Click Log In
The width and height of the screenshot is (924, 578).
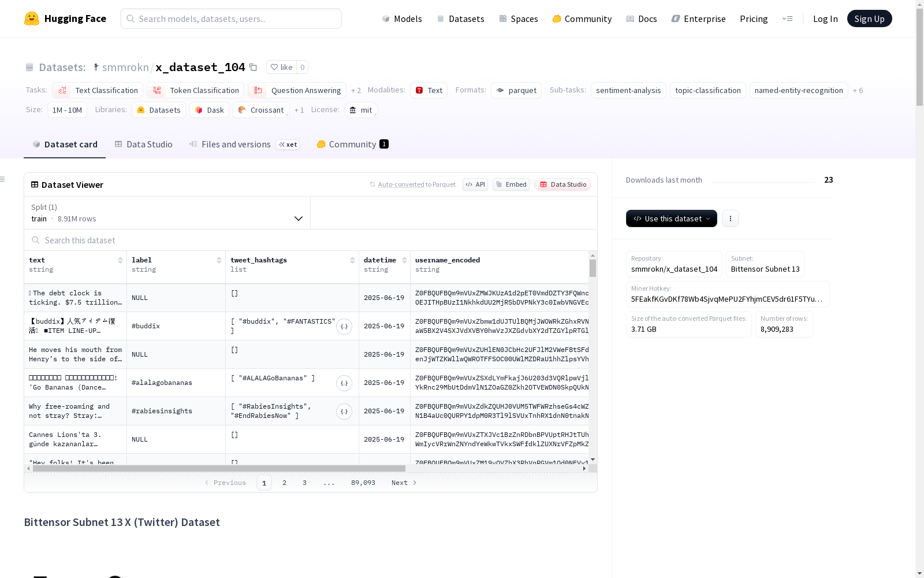(825, 19)
